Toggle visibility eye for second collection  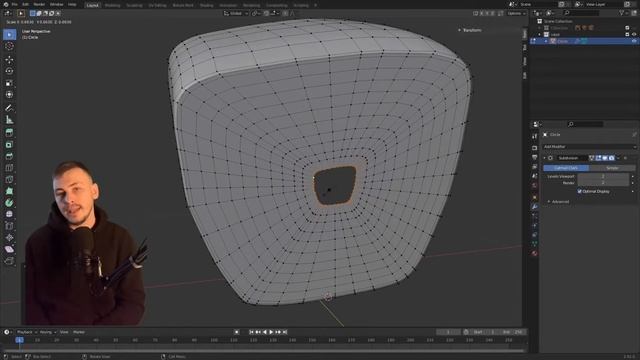(x=634, y=35)
